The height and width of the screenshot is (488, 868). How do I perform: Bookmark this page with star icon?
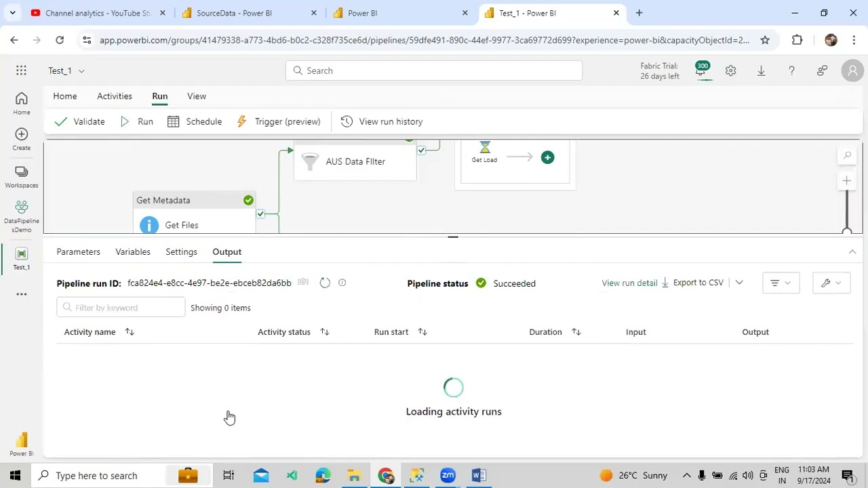point(765,40)
